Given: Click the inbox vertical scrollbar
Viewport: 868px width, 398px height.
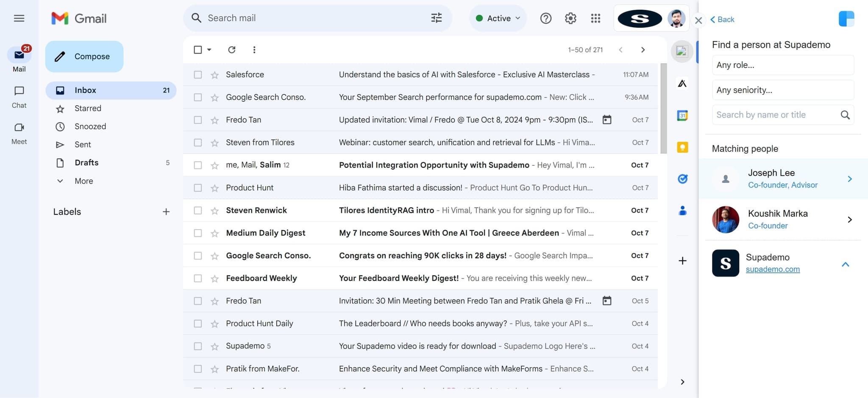Looking at the screenshot, I should click(x=663, y=108).
